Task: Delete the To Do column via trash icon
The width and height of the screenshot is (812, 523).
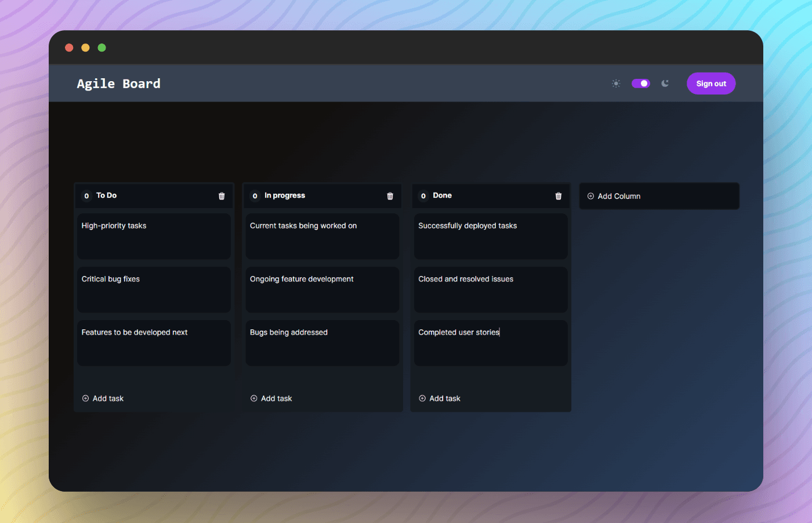Action: click(221, 196)
